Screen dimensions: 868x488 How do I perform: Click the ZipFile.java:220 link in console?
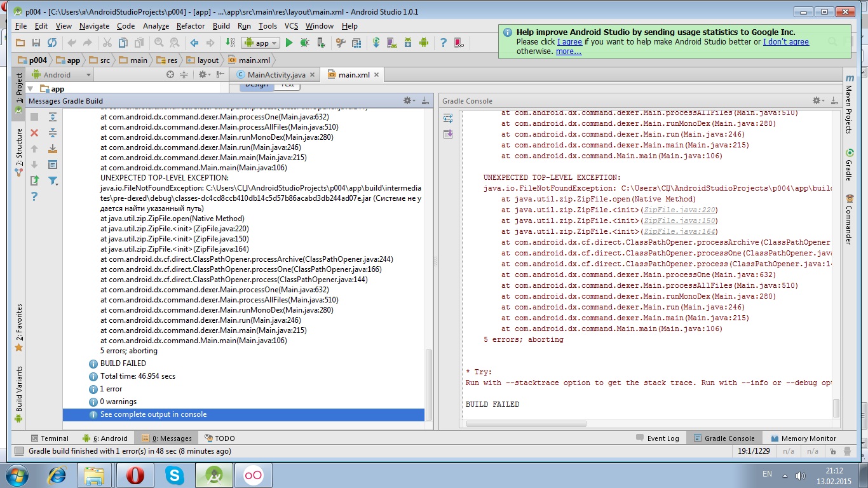(x=680, y=210)
